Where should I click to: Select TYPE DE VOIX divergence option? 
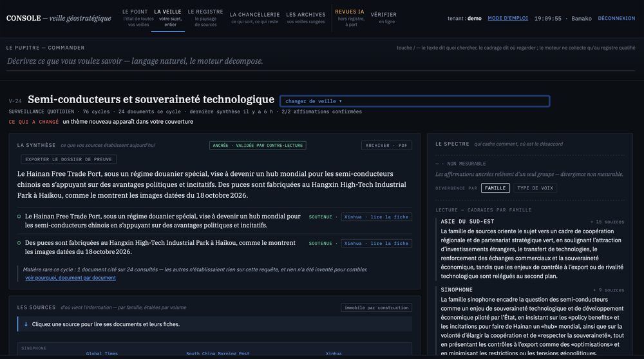(x=535, y=188)
